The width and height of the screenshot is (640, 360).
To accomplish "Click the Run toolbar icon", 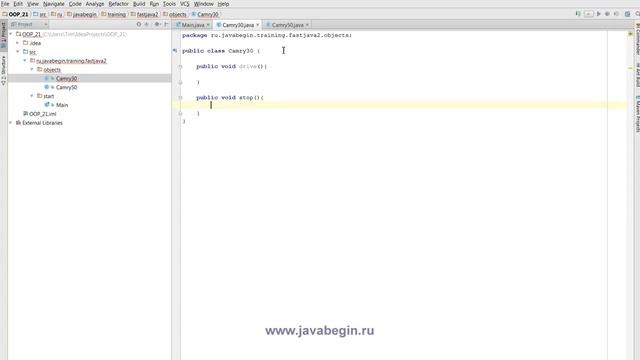I will (599, 14).
